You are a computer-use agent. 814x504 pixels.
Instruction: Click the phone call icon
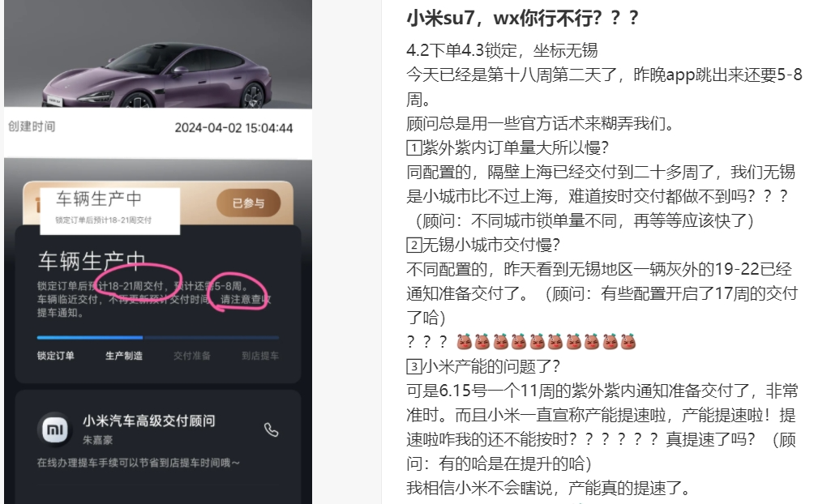point(271,429)
